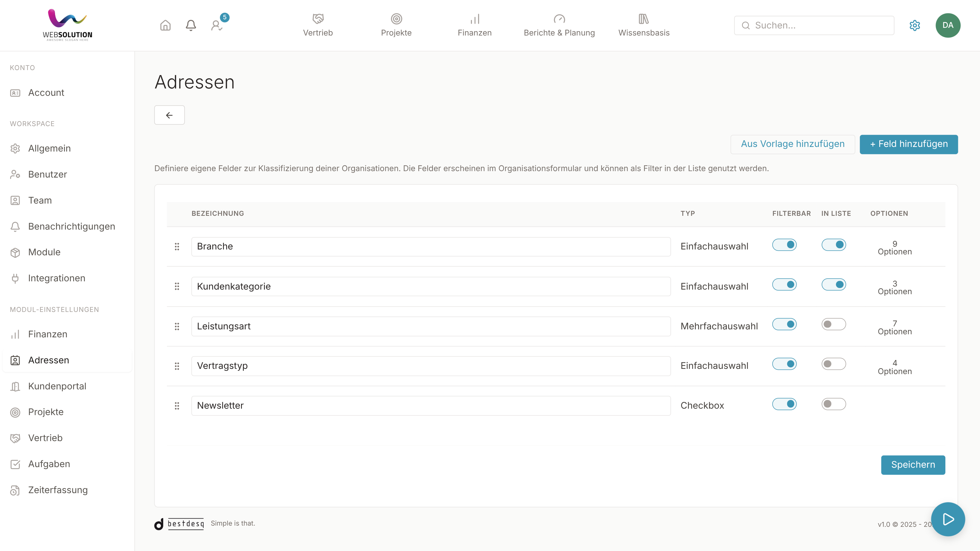Open the notifications bell icon

tap(190, 25)
